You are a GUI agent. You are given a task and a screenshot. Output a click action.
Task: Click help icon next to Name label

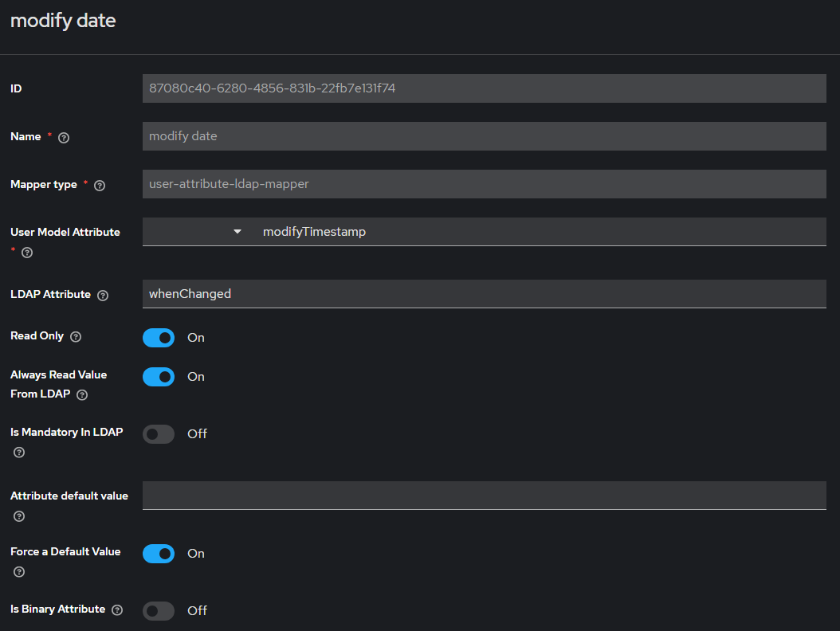64,137
